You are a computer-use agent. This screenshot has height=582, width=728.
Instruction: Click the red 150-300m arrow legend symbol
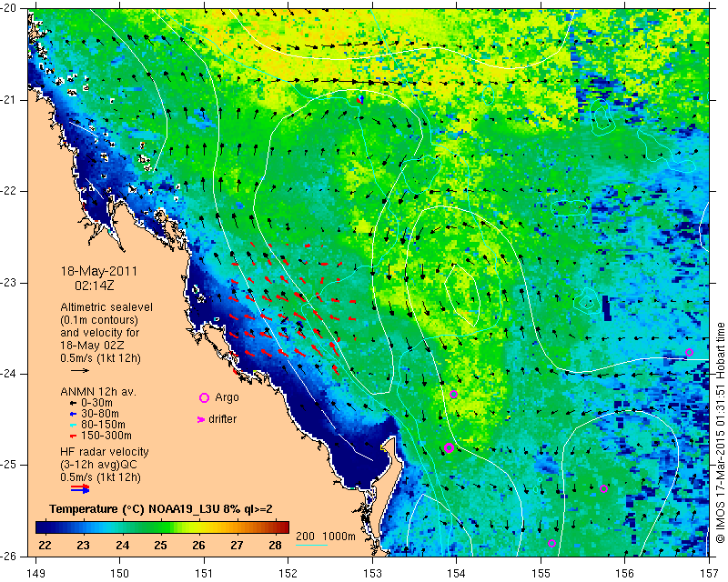pyautogui.click(x=73, y=436)
